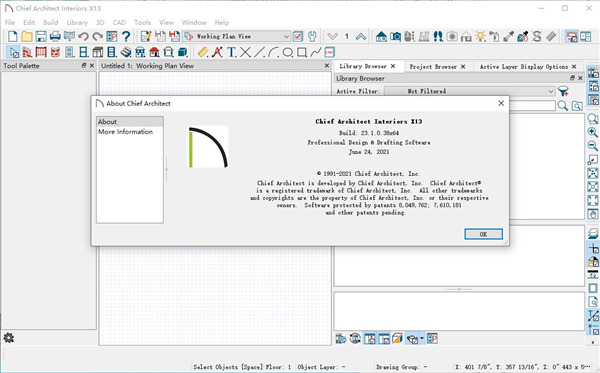Click the Down One Floor chevron
Viewport: 600px width, 373px height.
coord(333,36)
